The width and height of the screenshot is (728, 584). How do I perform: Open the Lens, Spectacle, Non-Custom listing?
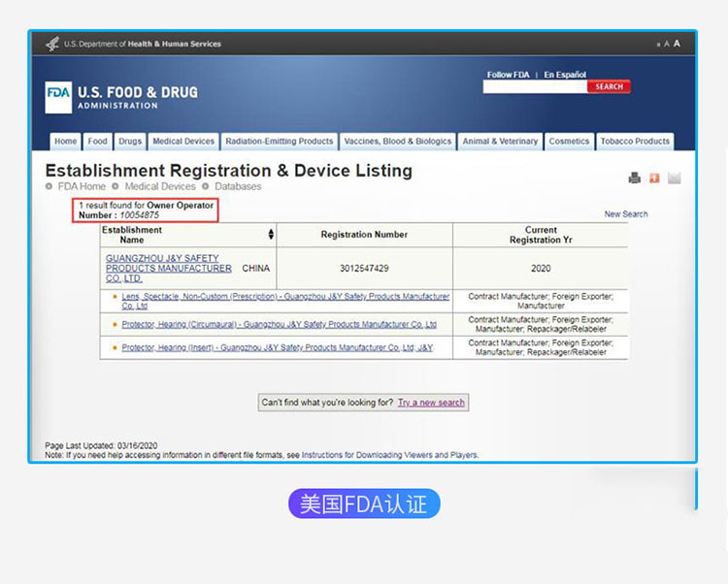[x=285, y=301]
